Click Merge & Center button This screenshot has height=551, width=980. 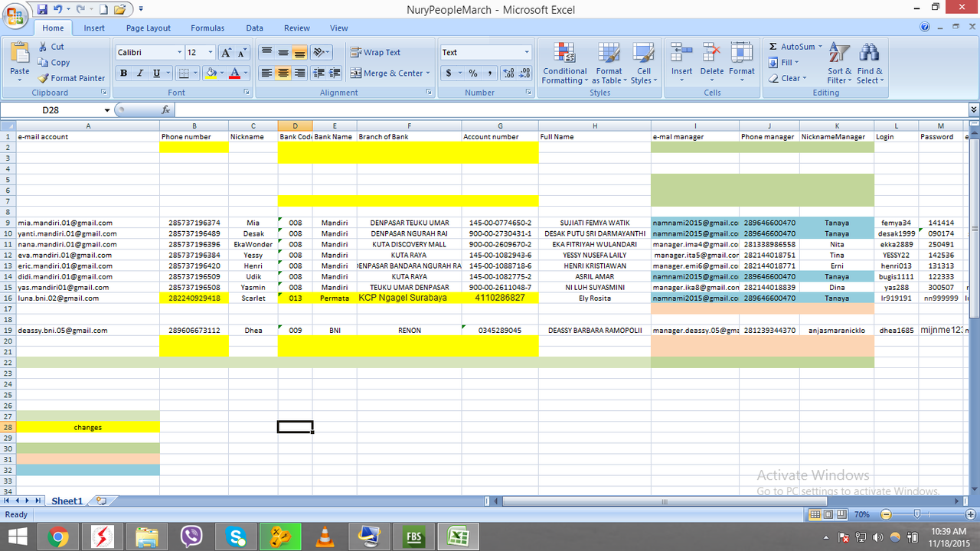pyautogui.click(x=387, y=73)
